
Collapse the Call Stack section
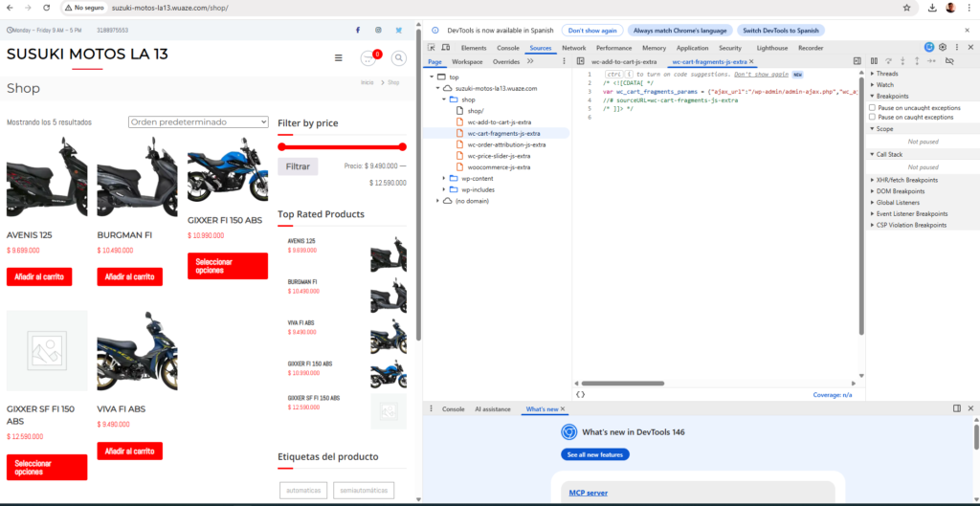[889, 154]
